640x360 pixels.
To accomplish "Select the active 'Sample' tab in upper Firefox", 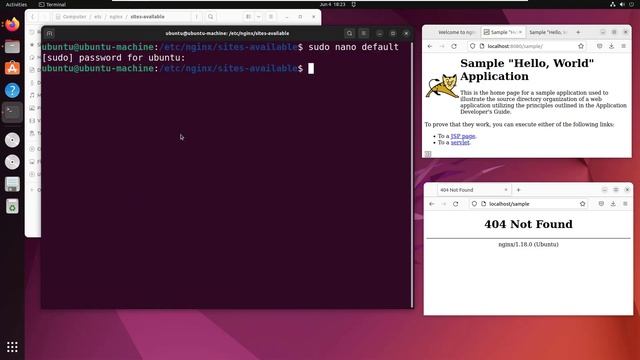I will click(501, 32).
